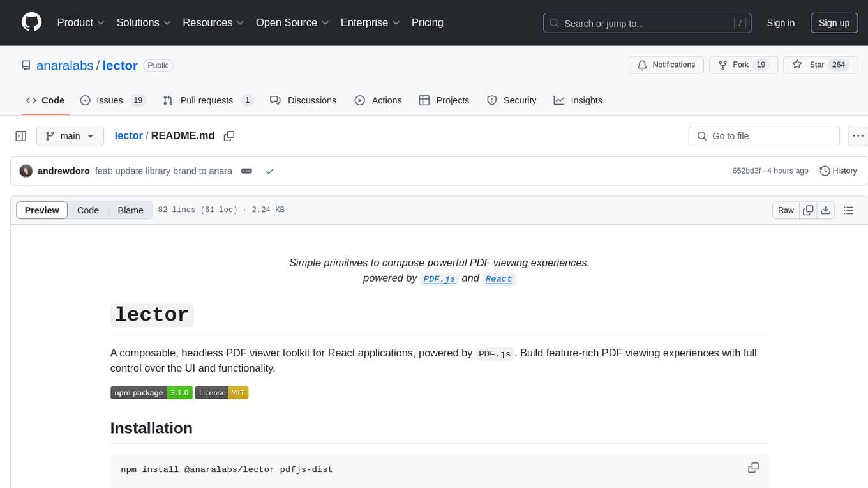Open the Raw file view
The image size is (868, 488).
click(786, 210)
